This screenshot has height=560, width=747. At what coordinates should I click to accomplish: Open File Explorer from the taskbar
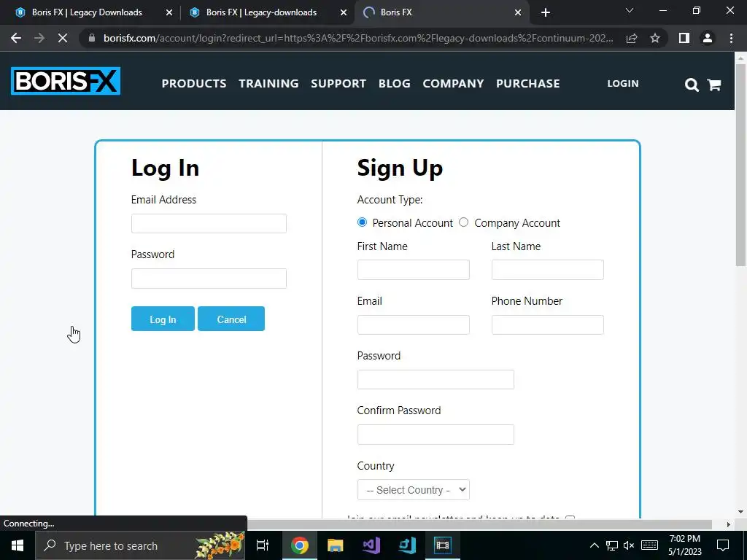tap(336, 545)
